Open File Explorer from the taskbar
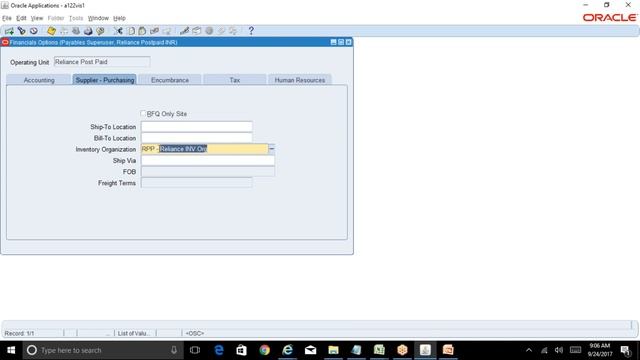The height and width of the screenshot is (360, 640). tap(333, 350)
